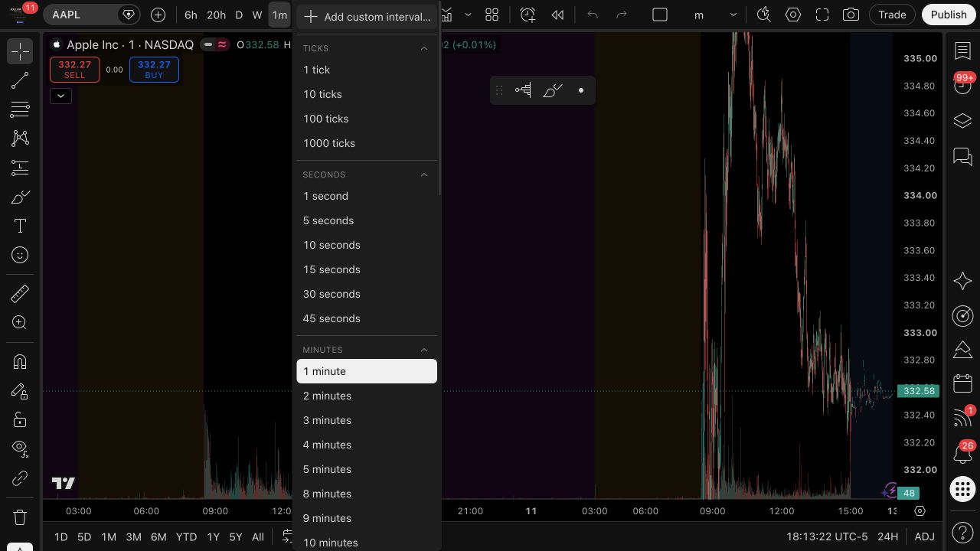
Task: Select the YTD date range
Action: pos(186,536)
